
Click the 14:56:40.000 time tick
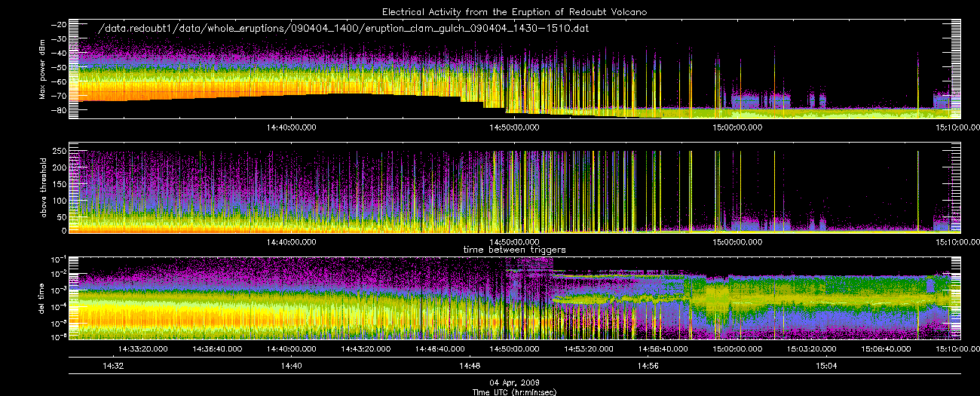pos(662,348)
